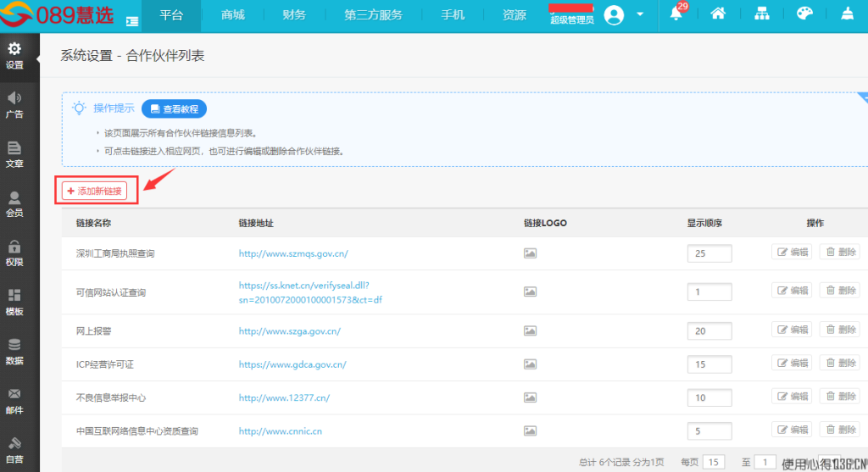
Task: Switch to the 第三方服务 top menu
Action: (x=374, y=15)
